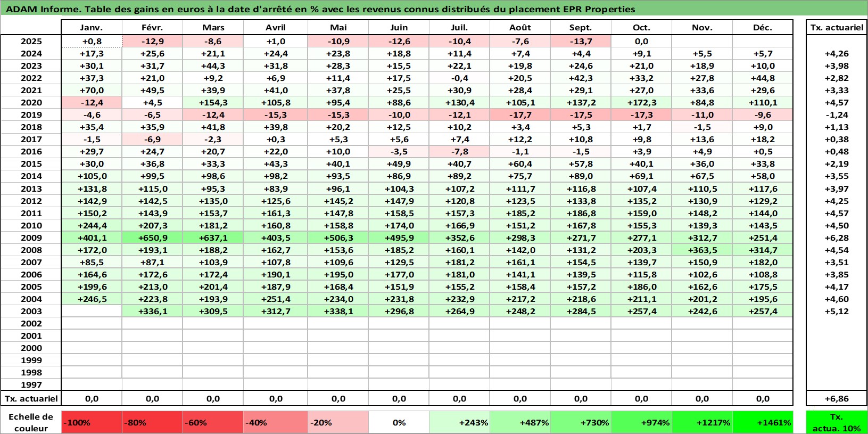The height and width of the screenshot is (434, 868).
Task: Select the +1461% bright green swatch
Action: (x=763, y=422)
